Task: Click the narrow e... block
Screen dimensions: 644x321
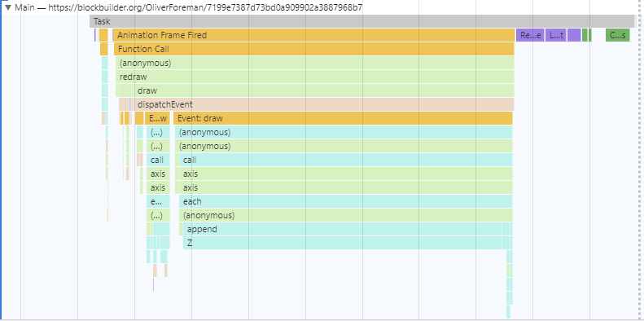Action: click(158, 201)
